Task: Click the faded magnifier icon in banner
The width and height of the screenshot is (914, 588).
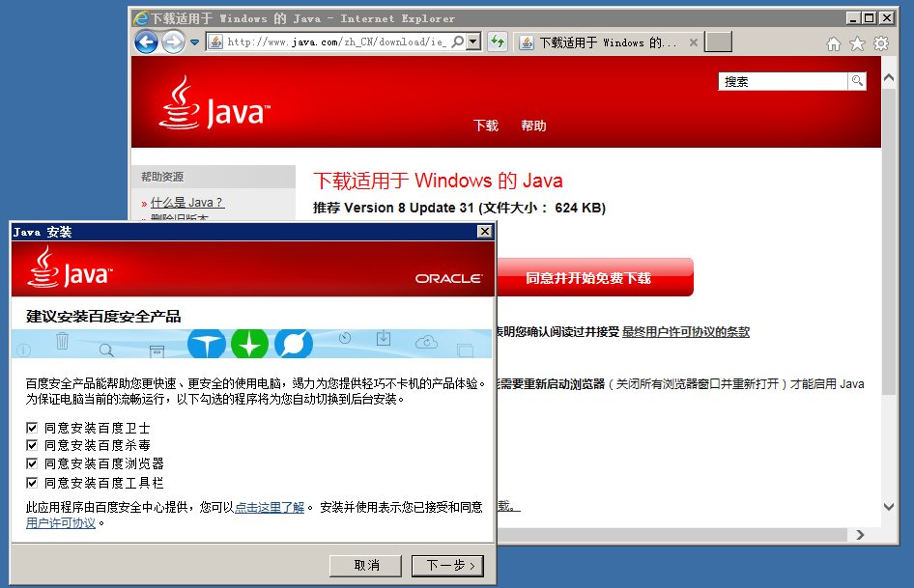Action: pyautogui.click(x=106, y=350)
